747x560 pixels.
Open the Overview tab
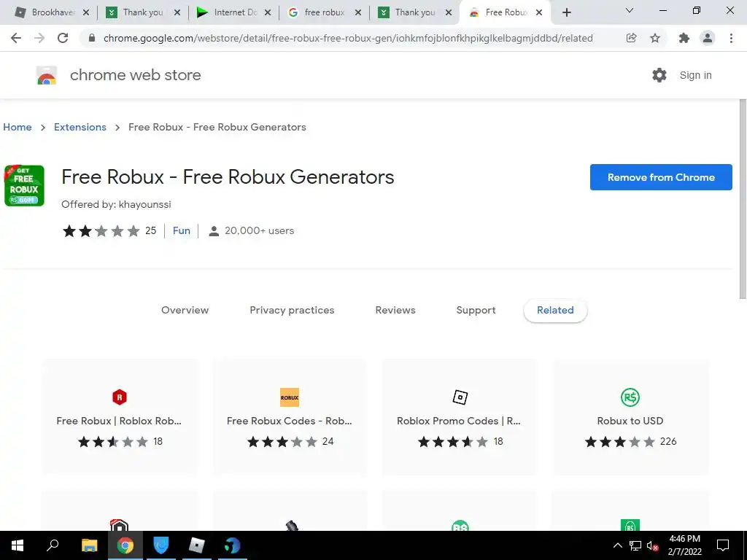click(185, 311)
